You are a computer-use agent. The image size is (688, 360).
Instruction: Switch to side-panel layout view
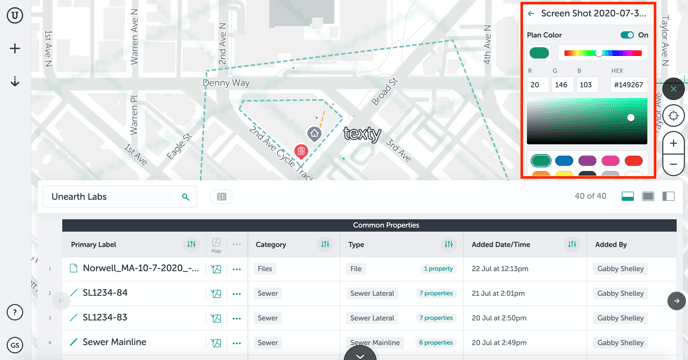tap(668, 196)
